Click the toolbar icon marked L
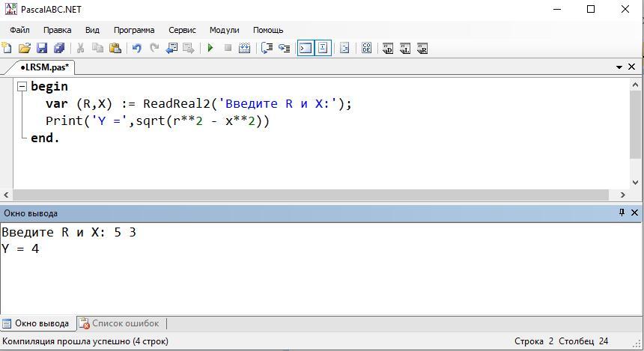The height and width of the screenshot is (351, 644). coord(405,48)
